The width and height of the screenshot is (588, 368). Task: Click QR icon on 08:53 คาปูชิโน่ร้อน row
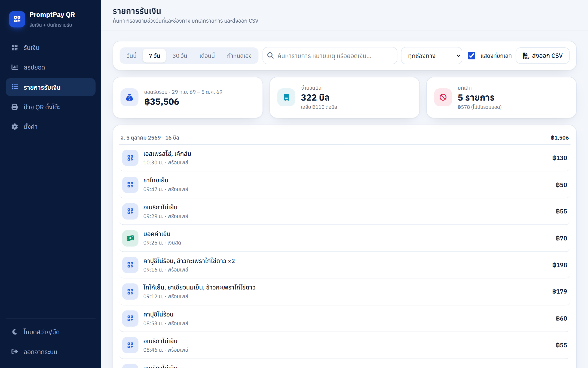click(x=130, y=318)
